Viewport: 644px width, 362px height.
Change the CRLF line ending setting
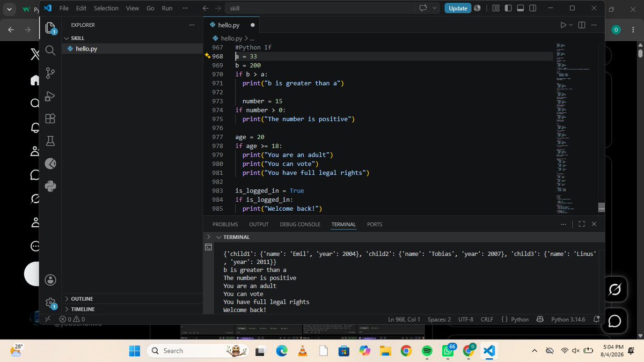pos(487,319)
